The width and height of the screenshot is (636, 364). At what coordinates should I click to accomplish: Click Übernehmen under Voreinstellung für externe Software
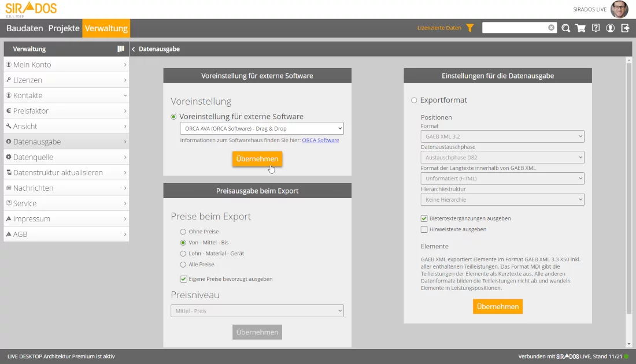pos(257,159)
